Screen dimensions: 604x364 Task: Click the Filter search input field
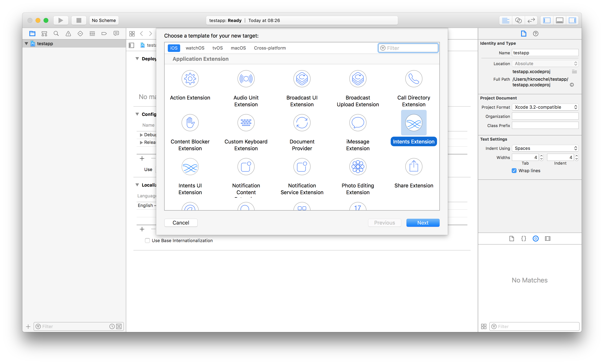(408, 48)
